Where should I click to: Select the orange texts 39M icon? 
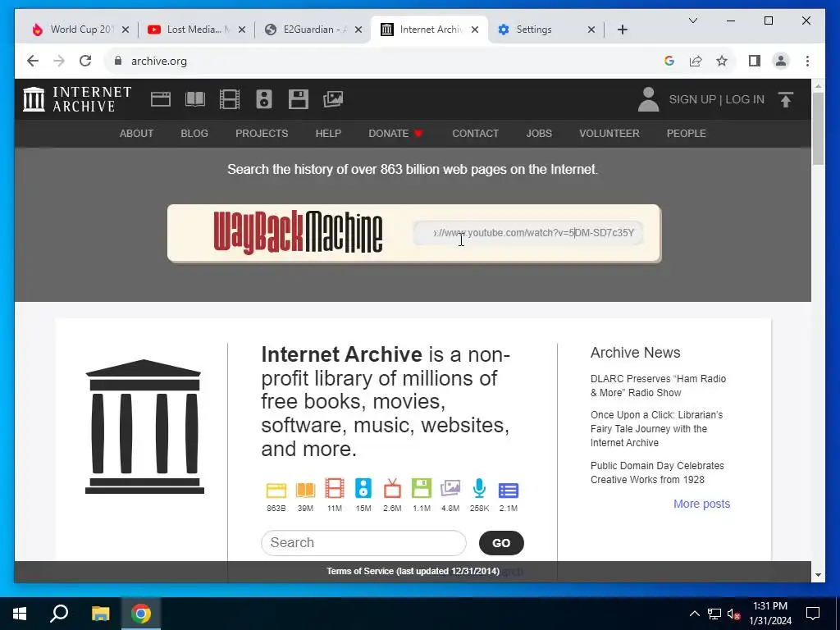click(x=305, y=491)
